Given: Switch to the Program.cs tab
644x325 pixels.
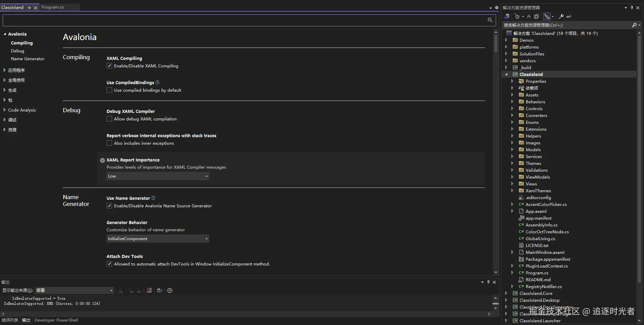Looking at the screenshot, I should tap(53, 7).
